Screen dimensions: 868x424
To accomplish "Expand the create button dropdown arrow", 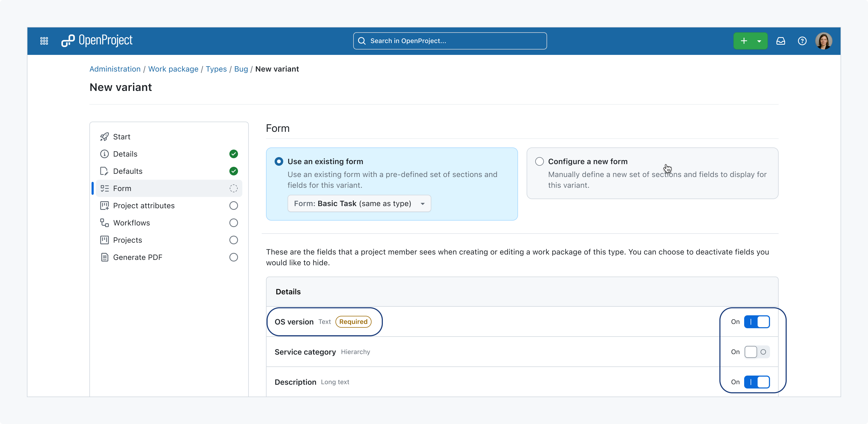I will coord(759,41).
